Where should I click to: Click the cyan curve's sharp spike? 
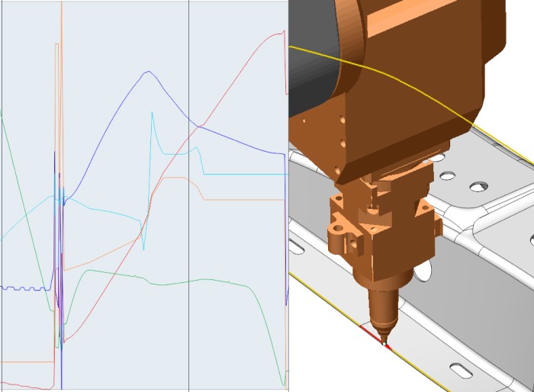click(x=153, y=114)
